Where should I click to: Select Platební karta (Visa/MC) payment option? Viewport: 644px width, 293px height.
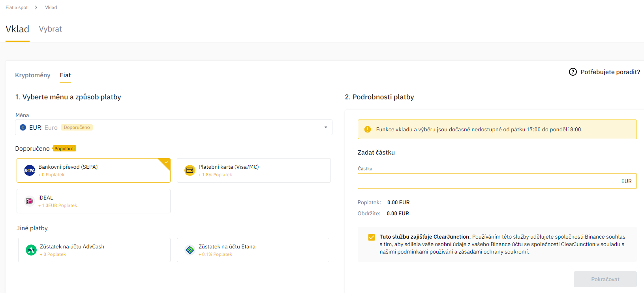(254, 170)
